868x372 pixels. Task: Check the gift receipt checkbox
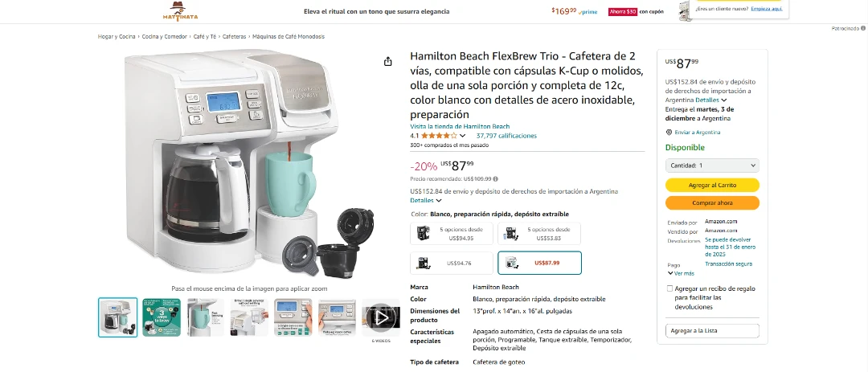pos(669,288)
